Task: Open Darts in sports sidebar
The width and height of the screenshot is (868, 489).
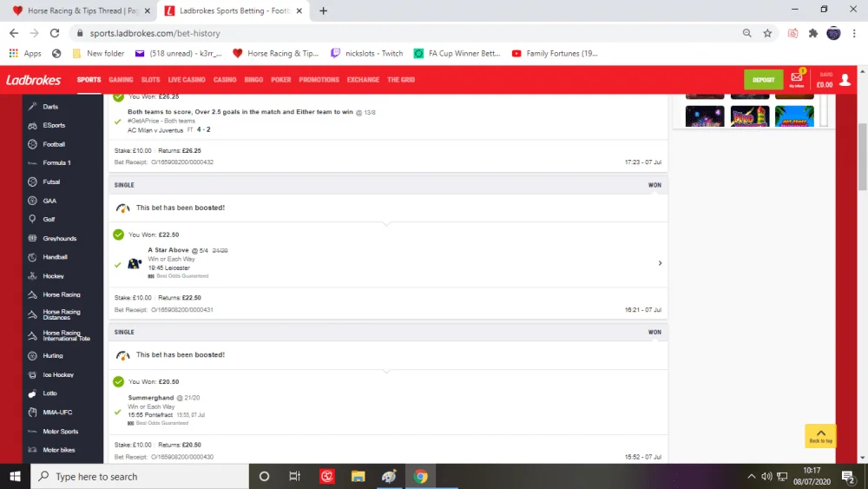Action: pyautogui.click(x=49, y=106)
